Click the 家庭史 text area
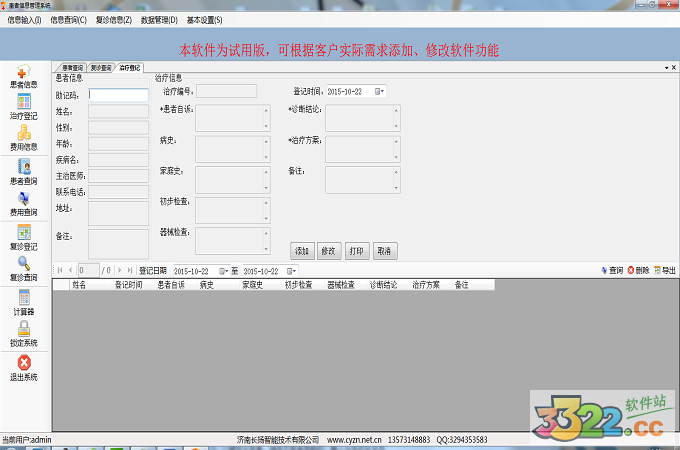 pos(233,180)
